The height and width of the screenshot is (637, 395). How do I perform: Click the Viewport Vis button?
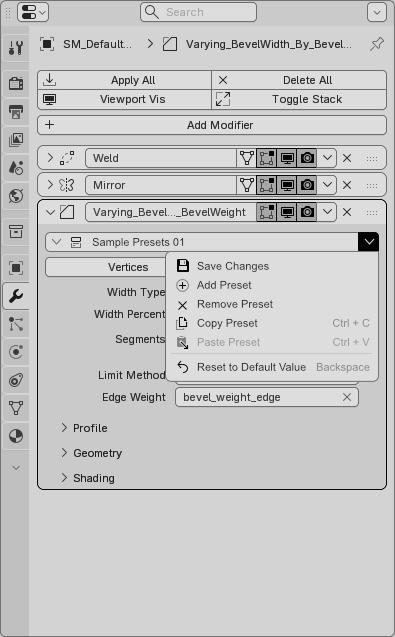(124, 100)
